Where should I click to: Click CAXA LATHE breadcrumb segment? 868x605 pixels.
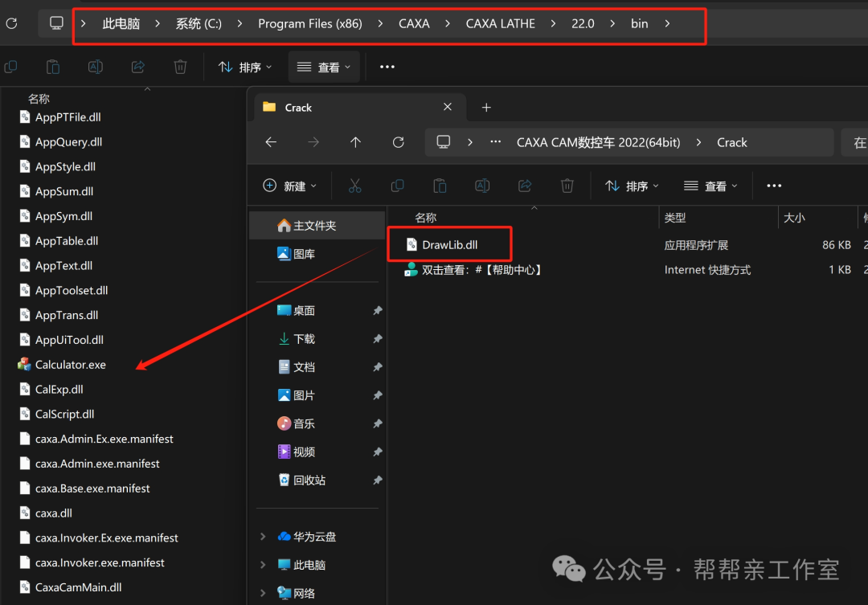coord(501,24)
